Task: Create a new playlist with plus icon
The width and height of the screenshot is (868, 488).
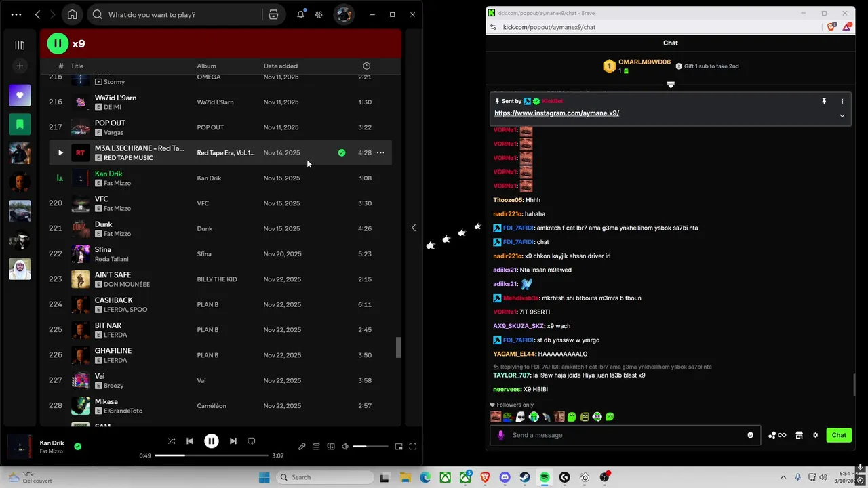Action: tap(20, 66)
